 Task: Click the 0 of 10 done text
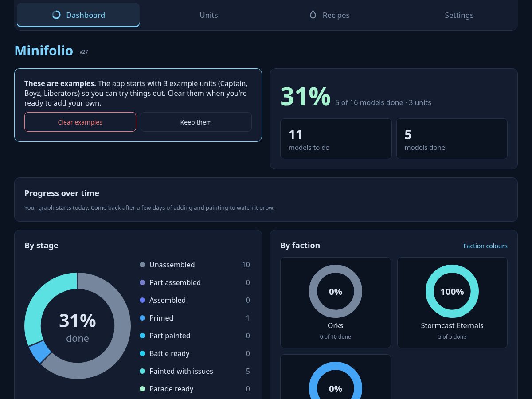[336, 337]
